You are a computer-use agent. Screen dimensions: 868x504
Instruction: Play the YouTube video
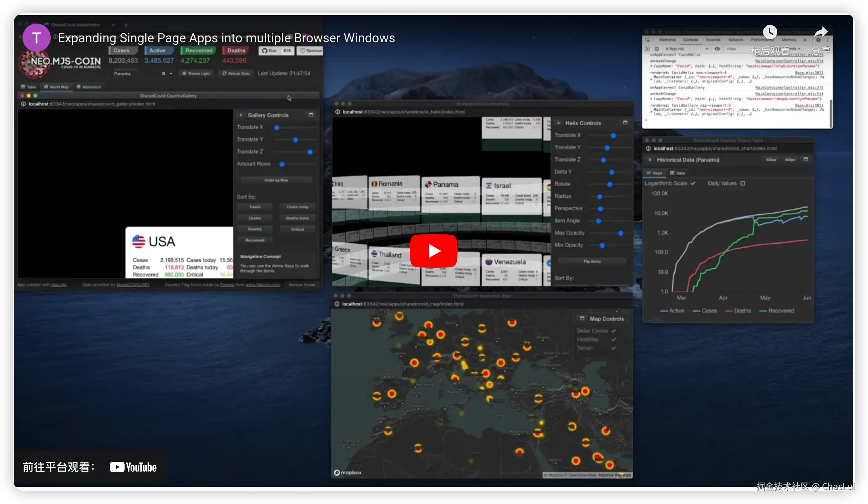point(433,251)
